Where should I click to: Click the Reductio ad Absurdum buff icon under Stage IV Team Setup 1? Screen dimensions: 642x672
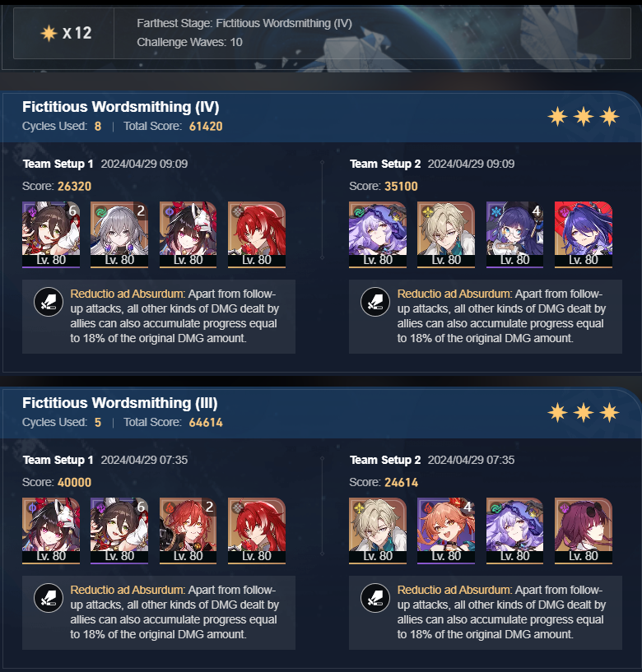(49, 302)
